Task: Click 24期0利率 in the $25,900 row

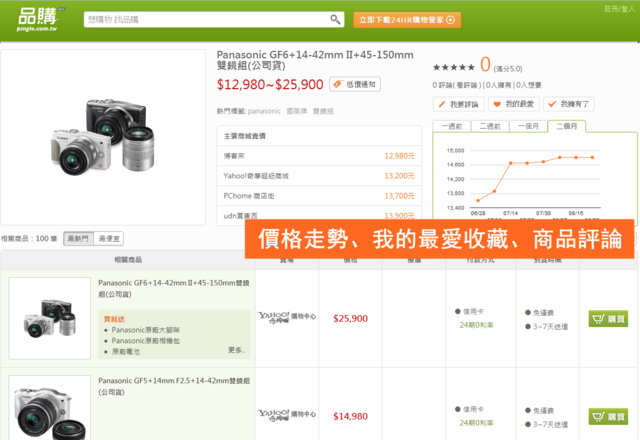Action: coord(476,325)
